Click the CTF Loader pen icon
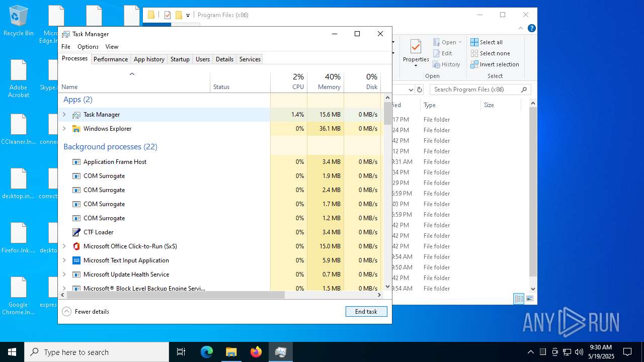Screen dimensions: 644x362 pyautogui.click(x=76, y=232)
